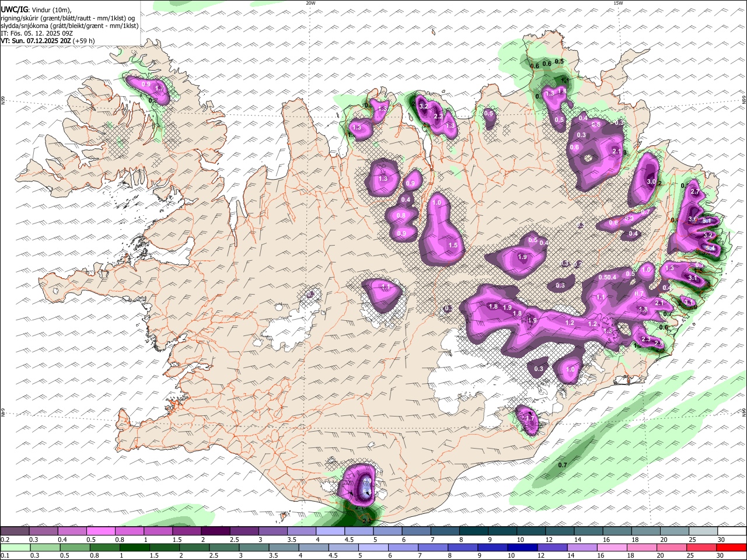Click the 0.7 rain value over the southeast sea
This screenshot has height=560, width=747.
coord(563,465)
